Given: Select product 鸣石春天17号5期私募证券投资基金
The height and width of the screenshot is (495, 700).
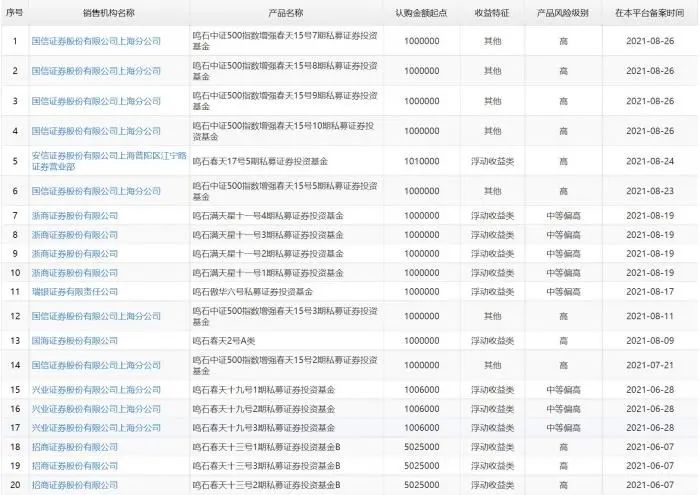Looking at the screenshot, I should tap(260, 161).
